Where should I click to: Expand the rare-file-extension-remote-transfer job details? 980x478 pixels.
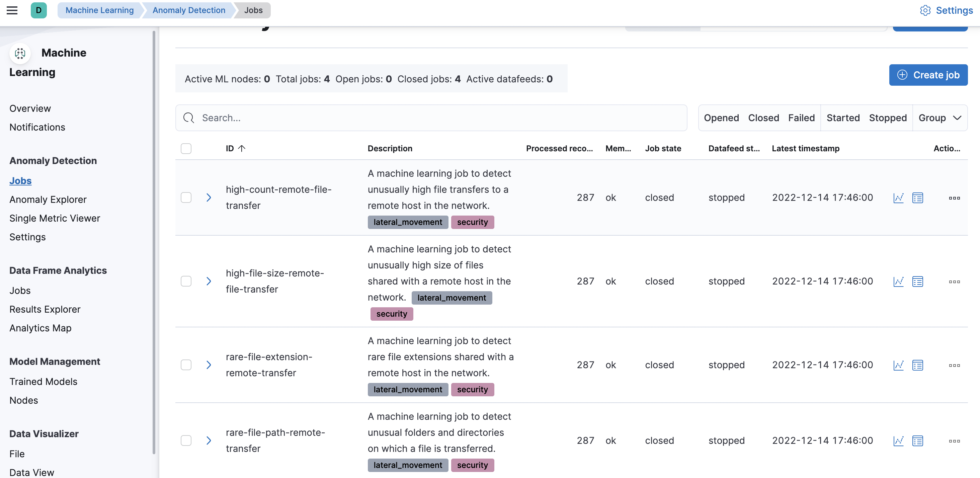[209, 365]
